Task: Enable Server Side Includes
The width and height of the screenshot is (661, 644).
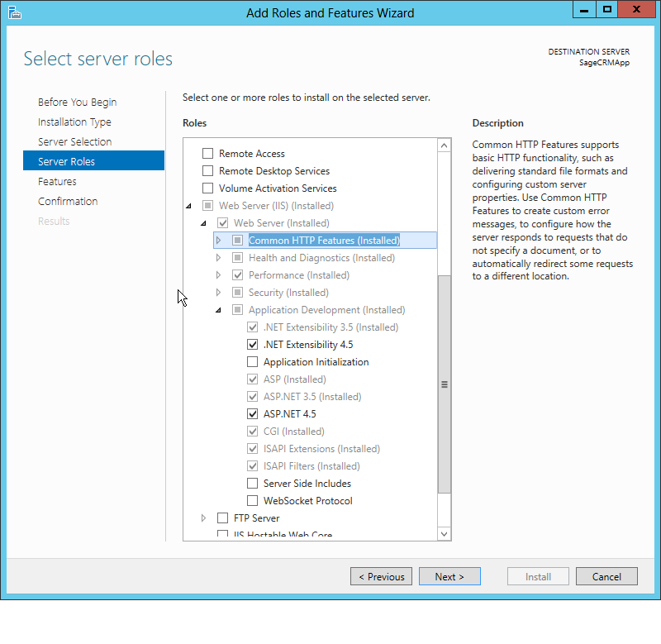Action: point(253,483)
